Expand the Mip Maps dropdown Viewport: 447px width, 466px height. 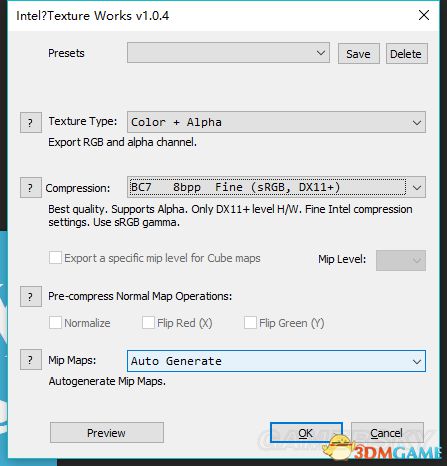[x=276, y=361]
